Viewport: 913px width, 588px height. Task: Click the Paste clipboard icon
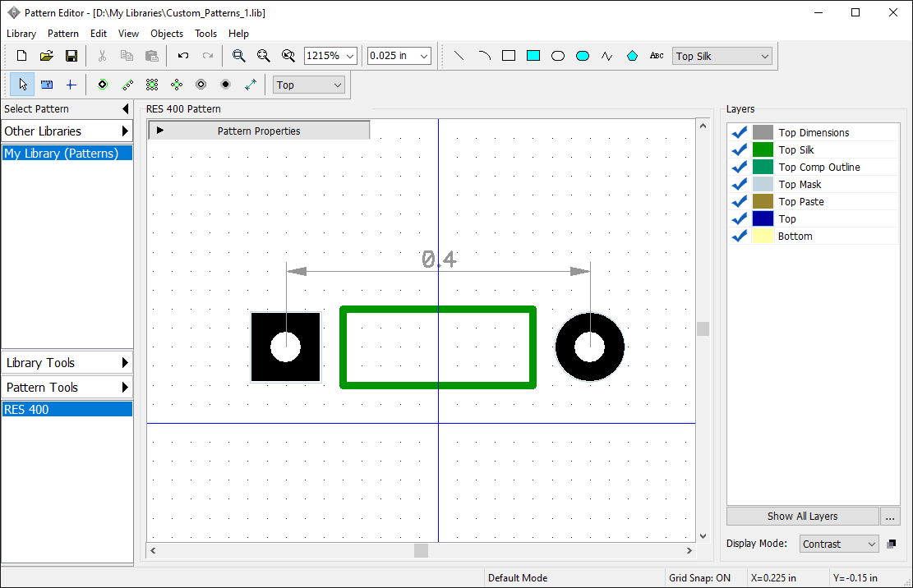click(x=151, y=56)
